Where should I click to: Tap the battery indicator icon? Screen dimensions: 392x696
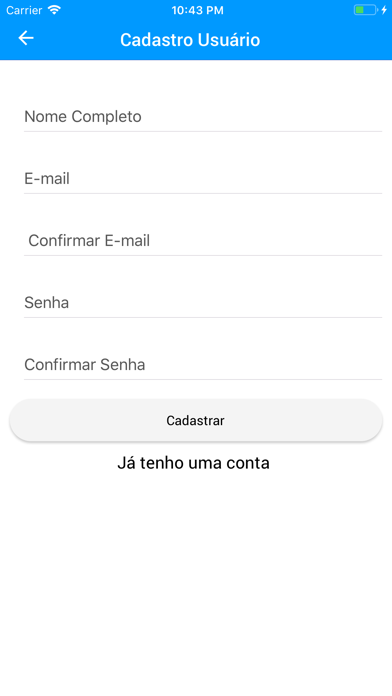pyautogui.click(x=365, y=10)
